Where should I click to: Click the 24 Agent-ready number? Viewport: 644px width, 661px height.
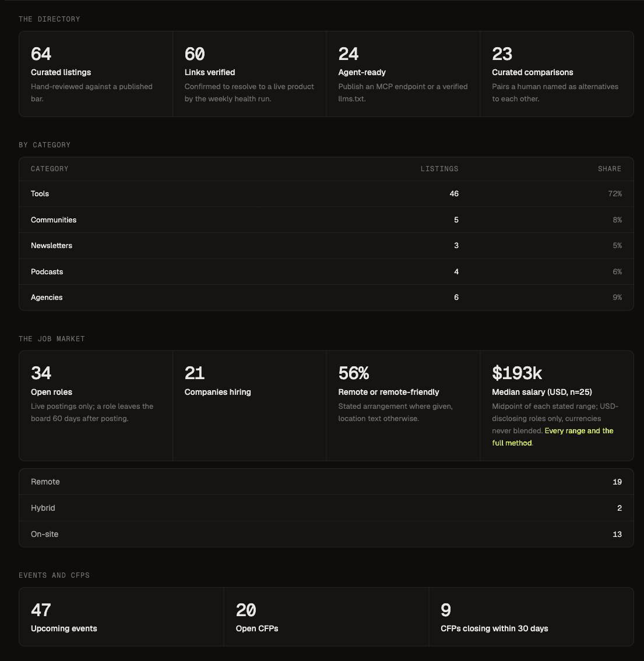point(349,54)
